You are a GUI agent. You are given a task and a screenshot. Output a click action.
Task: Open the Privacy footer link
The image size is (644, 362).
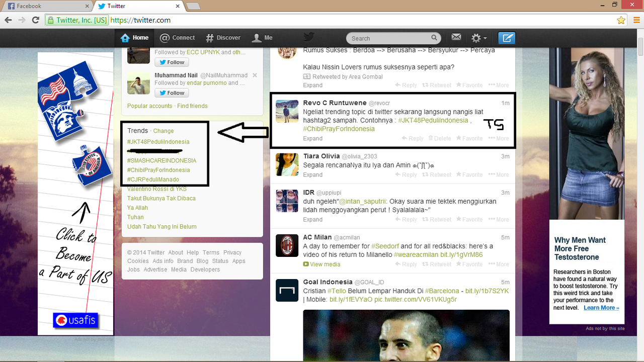tap(232, 253)
